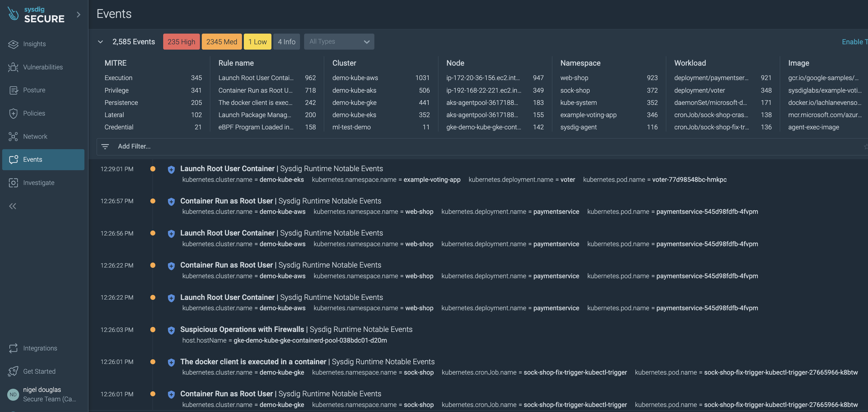868x412 pixels.
Task: Collapse the sidebar with double chevron
Action: coord(13,206)
